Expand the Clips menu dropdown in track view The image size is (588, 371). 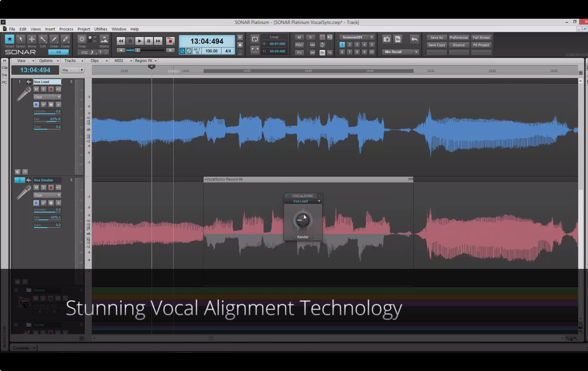click(97, 61)
